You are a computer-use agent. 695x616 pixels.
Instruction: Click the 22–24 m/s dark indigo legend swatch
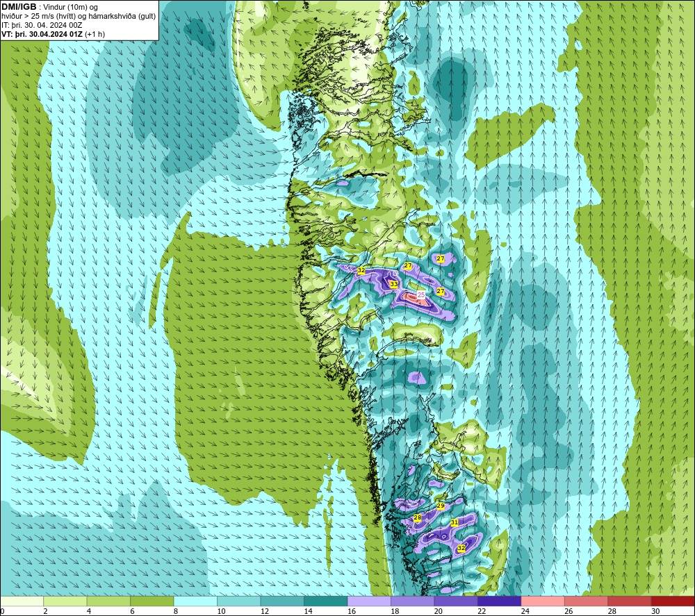tap(500, 601)
